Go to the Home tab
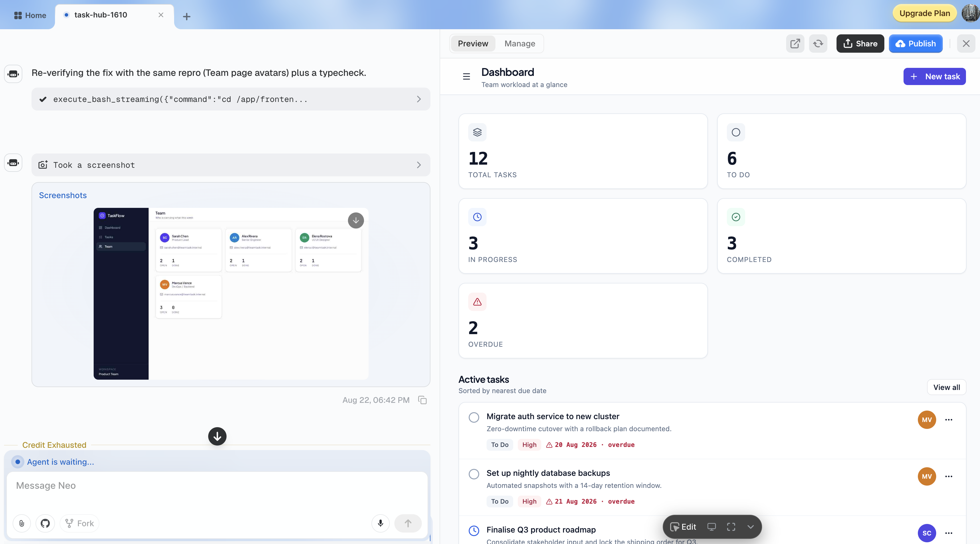The width and height of the screenshot is (980, 544). pos(30,15)
